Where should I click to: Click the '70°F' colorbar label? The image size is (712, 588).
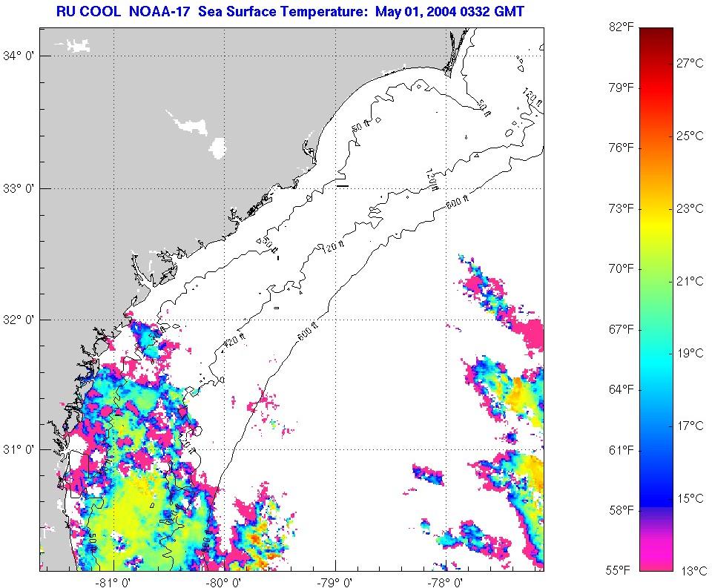point(622,269)
